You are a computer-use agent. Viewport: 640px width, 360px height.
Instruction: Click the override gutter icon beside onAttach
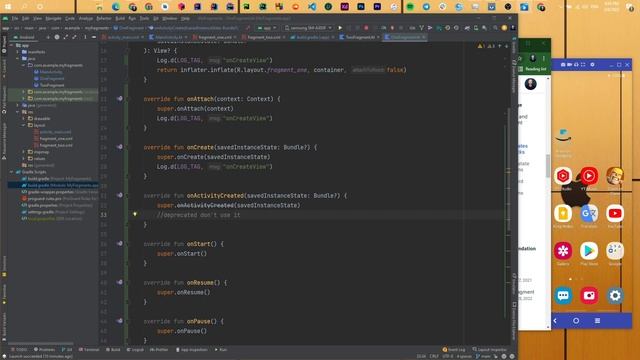pyautogui.click(x=120, y=99)
